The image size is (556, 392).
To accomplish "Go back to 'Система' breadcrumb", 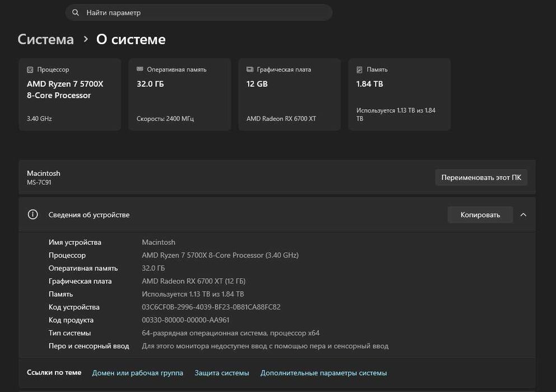I will tap(46, 39).
